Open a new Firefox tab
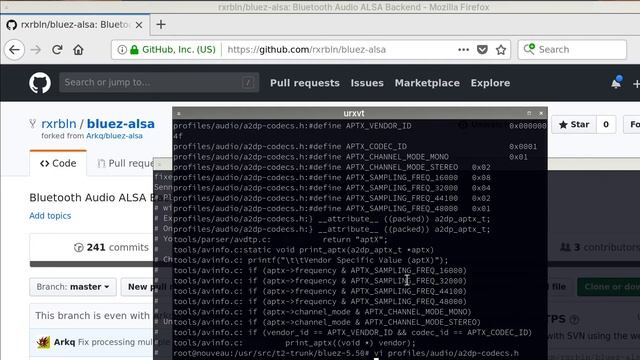 coord(161,24)
